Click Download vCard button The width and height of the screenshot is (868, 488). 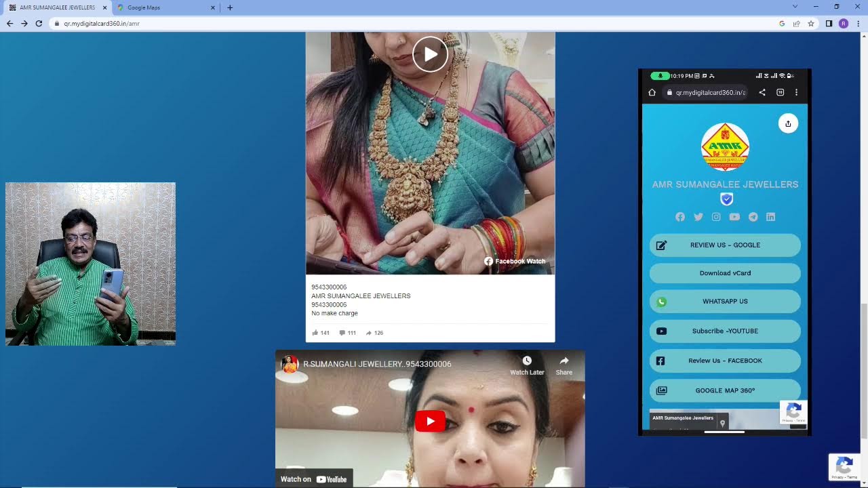725,273
